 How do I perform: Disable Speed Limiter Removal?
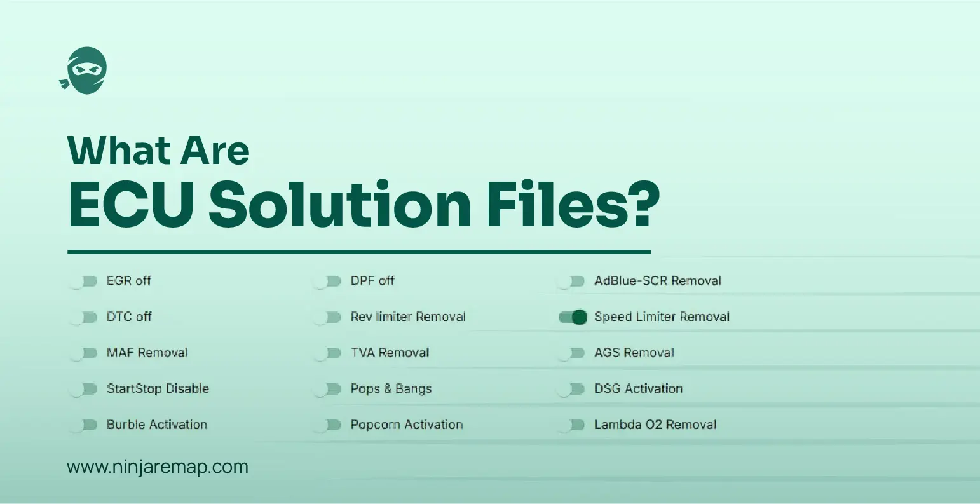(574, 317)
